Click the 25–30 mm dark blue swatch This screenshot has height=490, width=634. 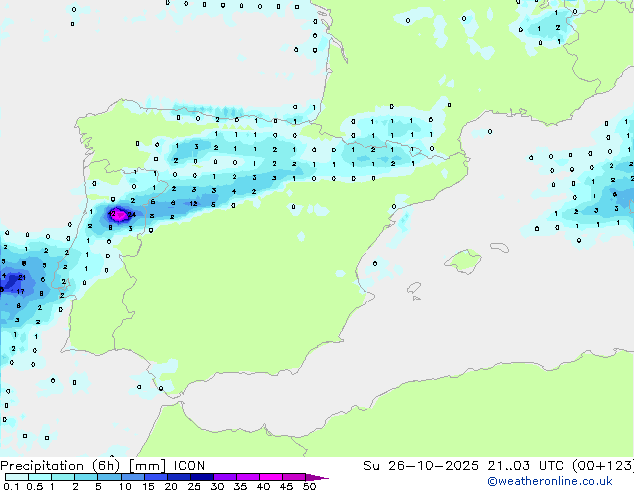point(201,477)
